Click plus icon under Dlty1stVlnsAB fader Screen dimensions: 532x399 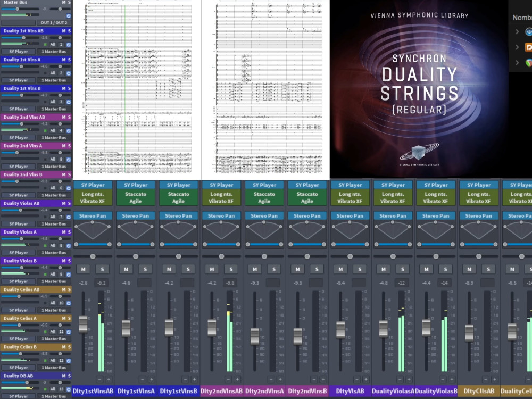[x=109, y=379]
